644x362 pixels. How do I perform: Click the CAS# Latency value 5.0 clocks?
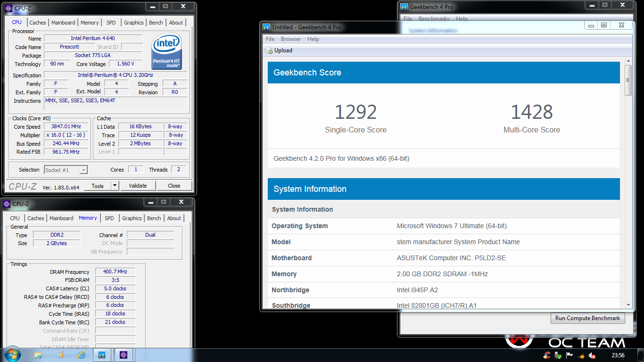(115, 288)
